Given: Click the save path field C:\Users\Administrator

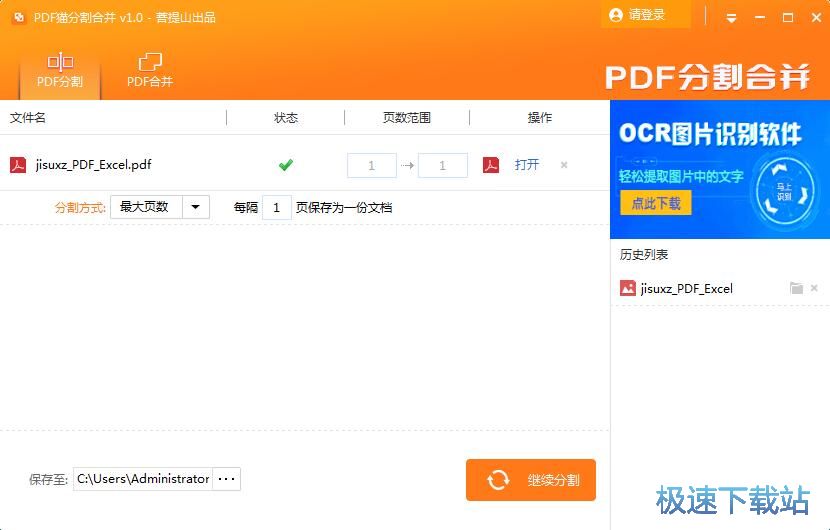Looking at the screenshot, I should pos(143,479).
